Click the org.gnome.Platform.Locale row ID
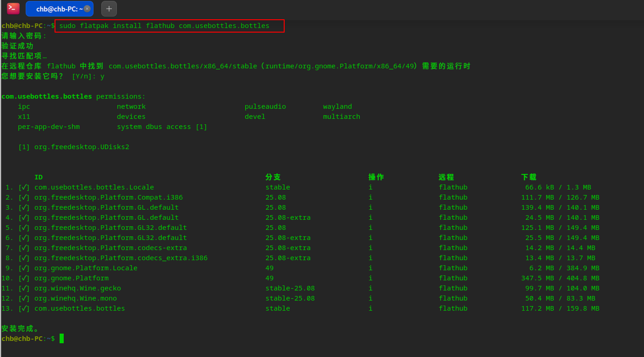Image resolution: width=644 pixels, height=357 pixels. (86, 268)
